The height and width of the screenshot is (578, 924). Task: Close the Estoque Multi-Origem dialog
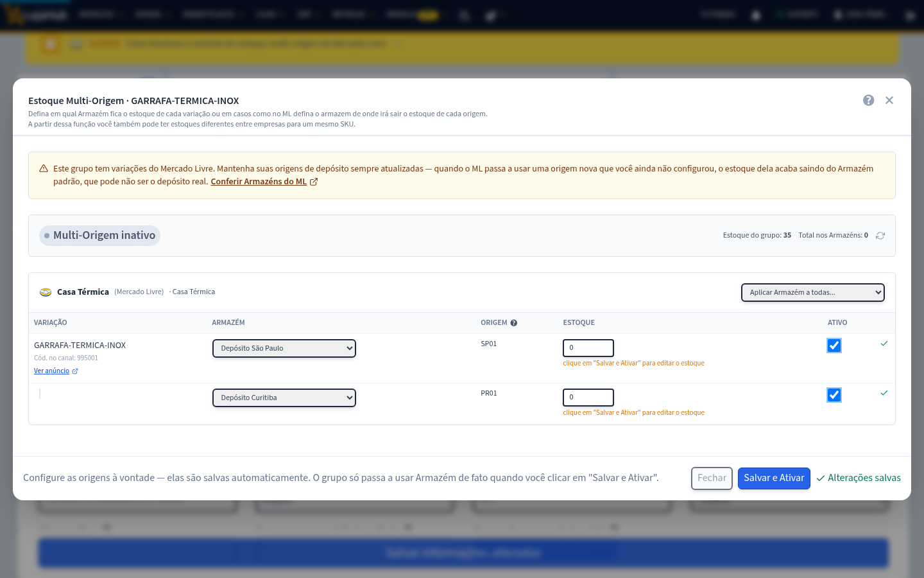click(x=889, y=100)
